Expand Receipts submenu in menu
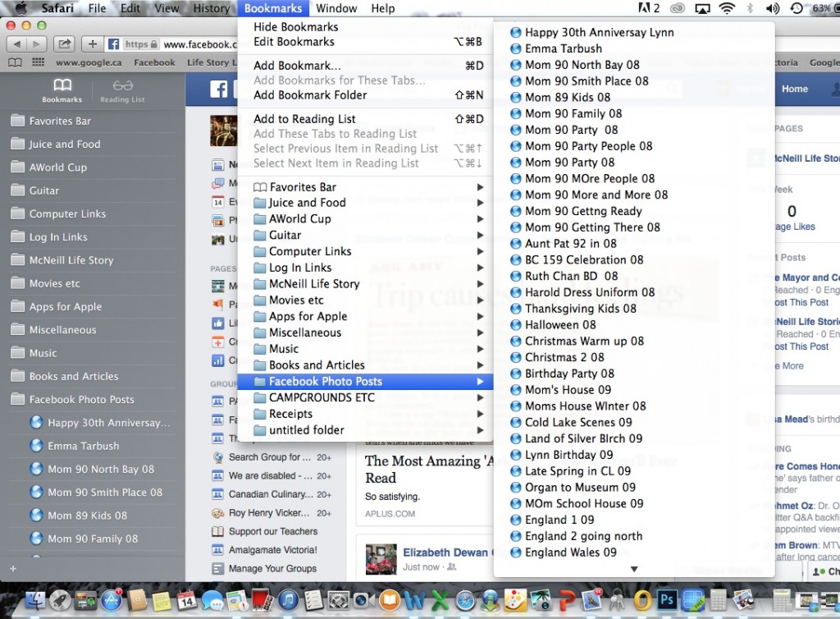 [365, 414]
